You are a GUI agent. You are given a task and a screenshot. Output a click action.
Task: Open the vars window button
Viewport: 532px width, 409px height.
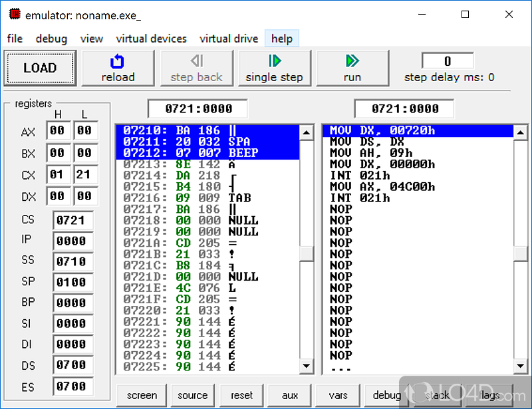coord(338,395)
